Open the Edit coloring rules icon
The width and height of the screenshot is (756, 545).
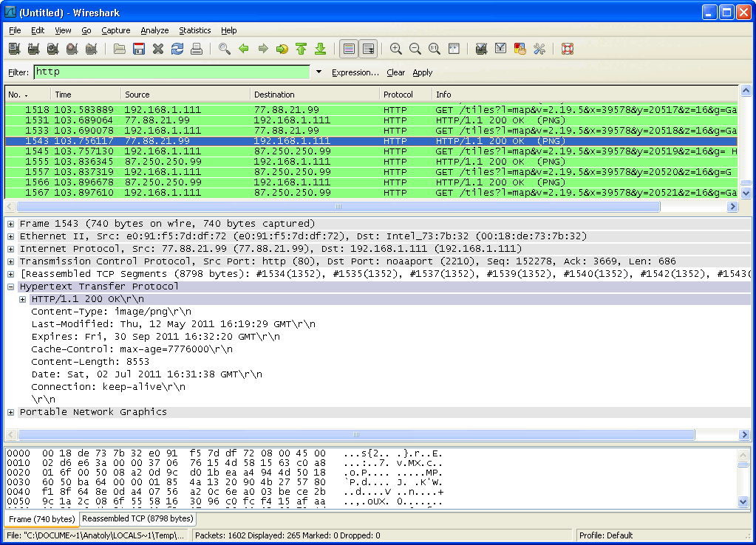[x=520, y=49]
